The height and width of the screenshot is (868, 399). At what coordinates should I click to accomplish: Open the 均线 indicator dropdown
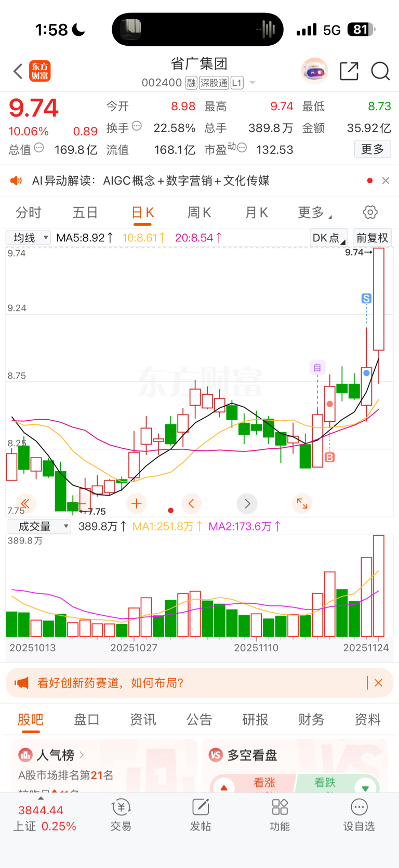(x=29, y=238)
